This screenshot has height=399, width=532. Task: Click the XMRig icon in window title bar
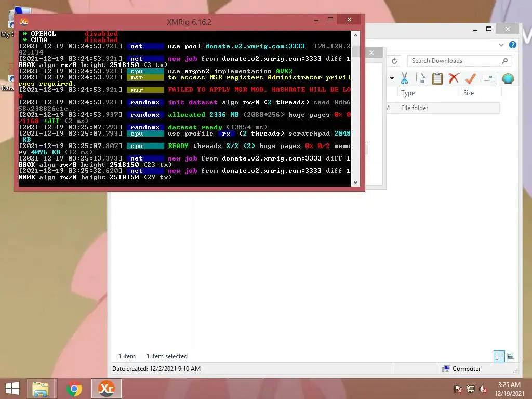[24, 22]
